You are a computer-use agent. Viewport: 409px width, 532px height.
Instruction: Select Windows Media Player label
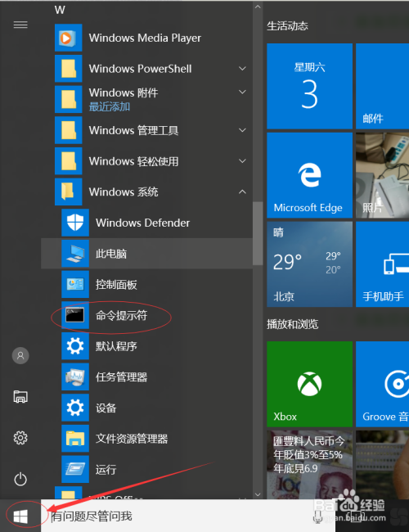145,38
